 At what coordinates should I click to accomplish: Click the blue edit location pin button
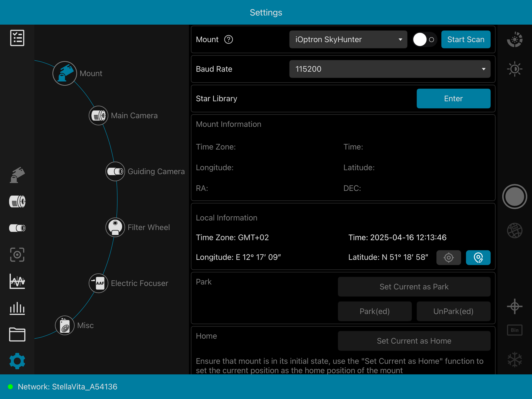[x=478, y=258]
